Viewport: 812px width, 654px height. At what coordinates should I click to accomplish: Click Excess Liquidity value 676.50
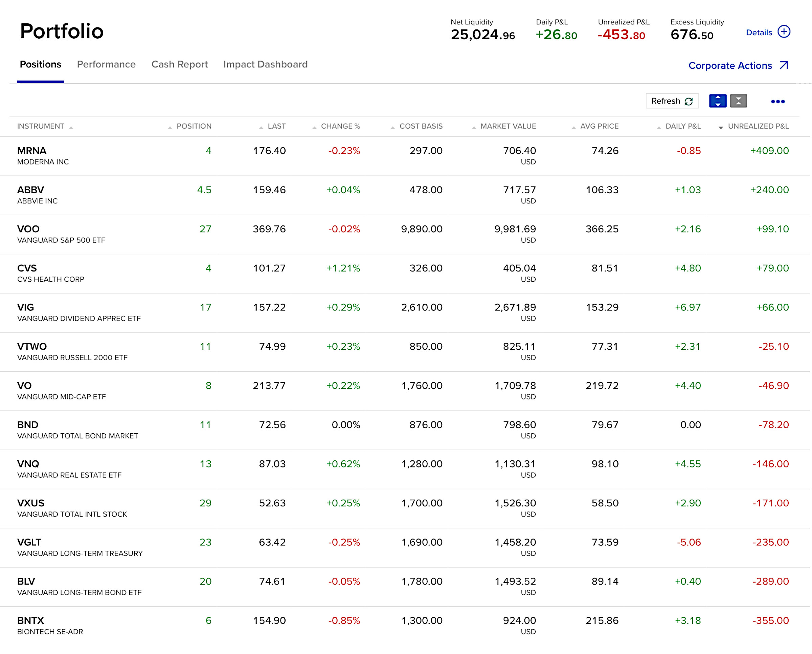[692, 35]
